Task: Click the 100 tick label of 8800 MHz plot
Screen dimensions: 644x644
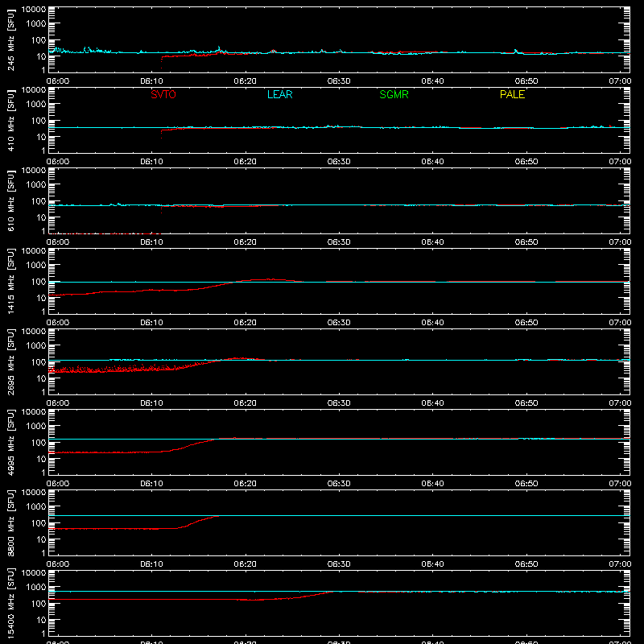Action: [39, 523]
